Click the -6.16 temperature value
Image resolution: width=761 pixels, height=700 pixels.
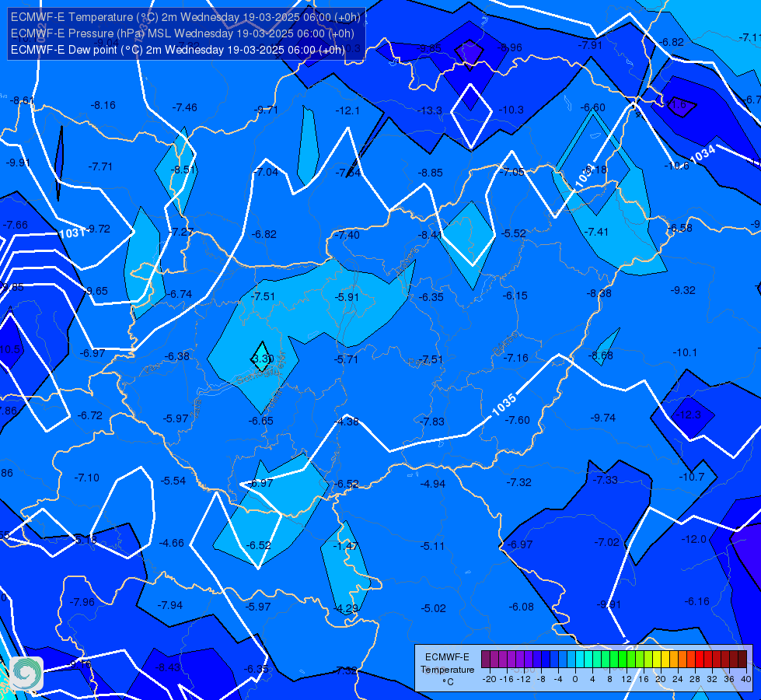697,601
